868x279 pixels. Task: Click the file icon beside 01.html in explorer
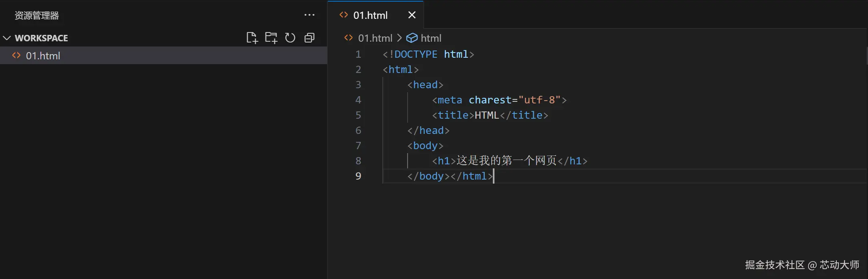tap(16, 55)
